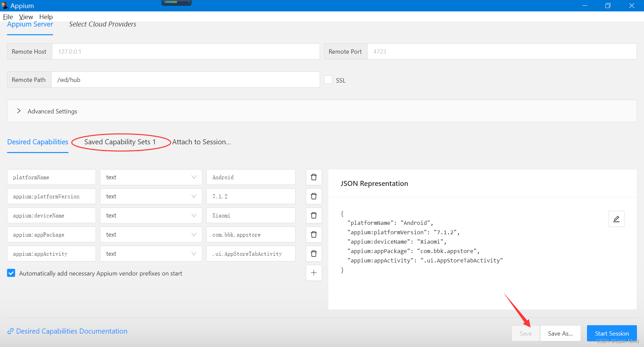Click the appium:platformVersion name field
The width and height of the screenshot is (644, 347).
(x=51, y=196)
